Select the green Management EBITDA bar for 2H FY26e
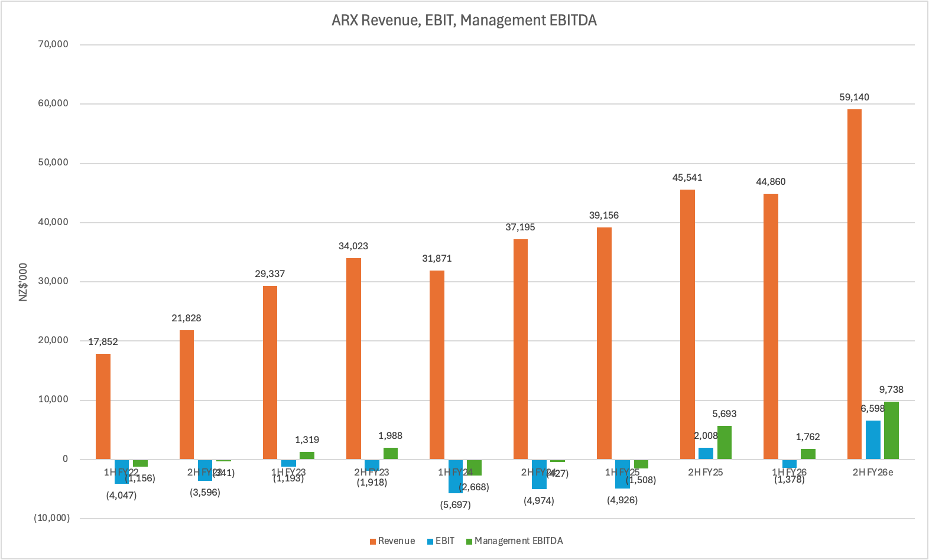 [891, 431]
